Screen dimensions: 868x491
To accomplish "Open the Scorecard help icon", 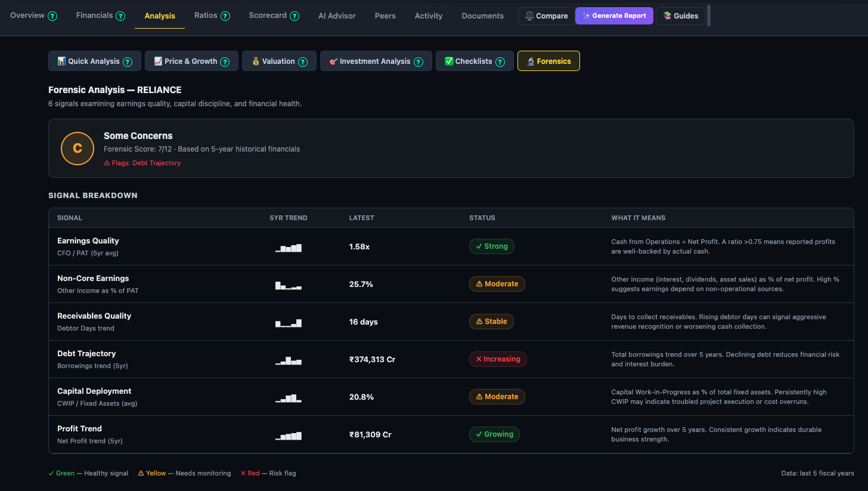I will (x=296, y=16).
